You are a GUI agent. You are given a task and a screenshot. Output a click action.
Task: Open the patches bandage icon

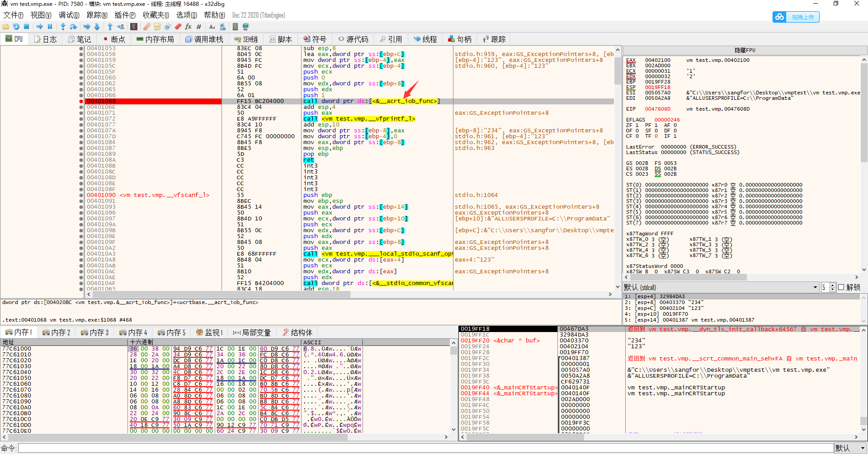tap(147, 27)
